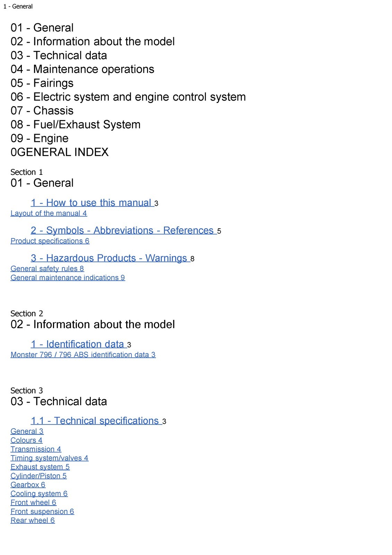This screenshot has width=392, height=555.
Task: Open the 'General maintenance indications 9' link
Action: (x=68, y=278)
